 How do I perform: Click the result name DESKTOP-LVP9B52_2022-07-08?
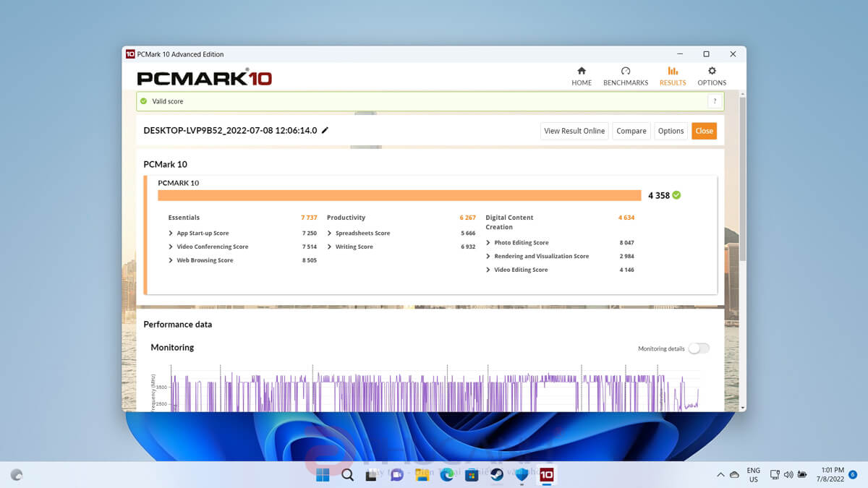230,131
